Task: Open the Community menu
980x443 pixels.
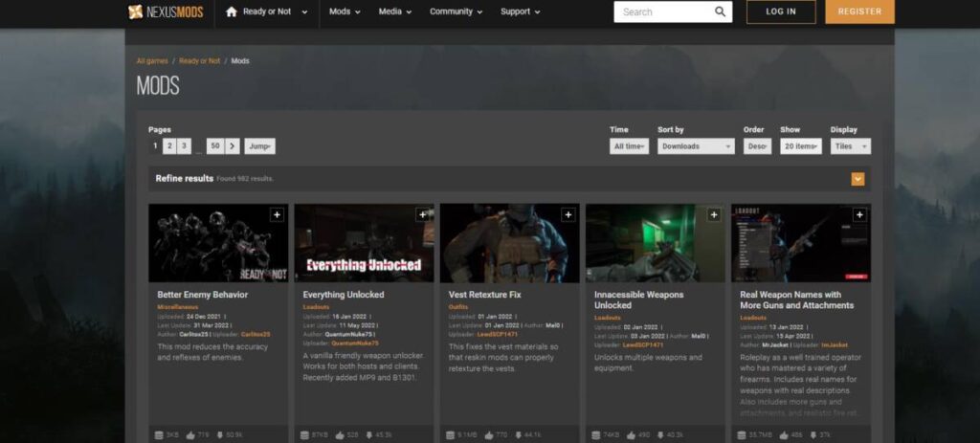Action: 456,11
